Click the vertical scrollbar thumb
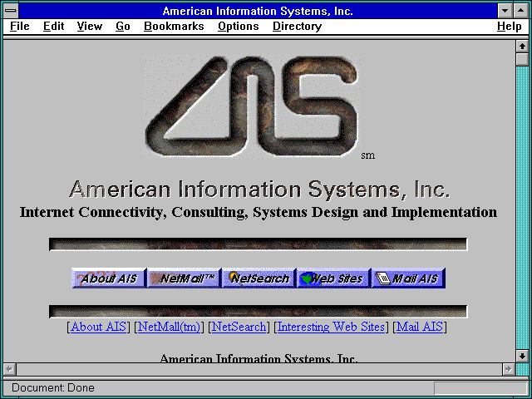 point(522,59)
